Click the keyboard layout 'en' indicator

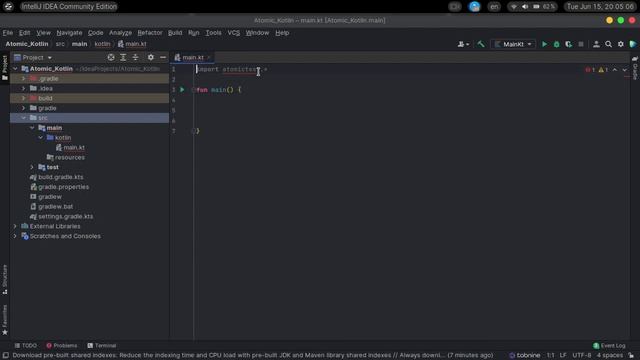(x=494, y=7)
